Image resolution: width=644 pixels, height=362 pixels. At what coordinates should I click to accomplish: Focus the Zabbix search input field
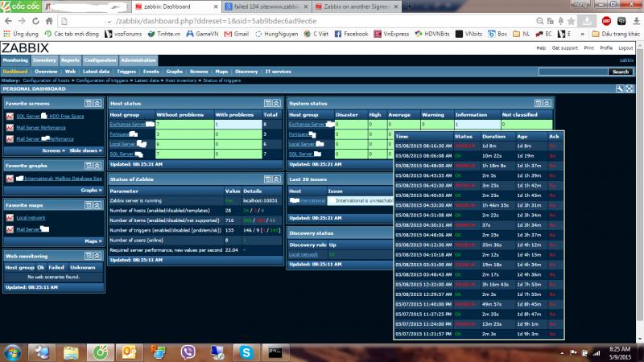coord(573,72)
